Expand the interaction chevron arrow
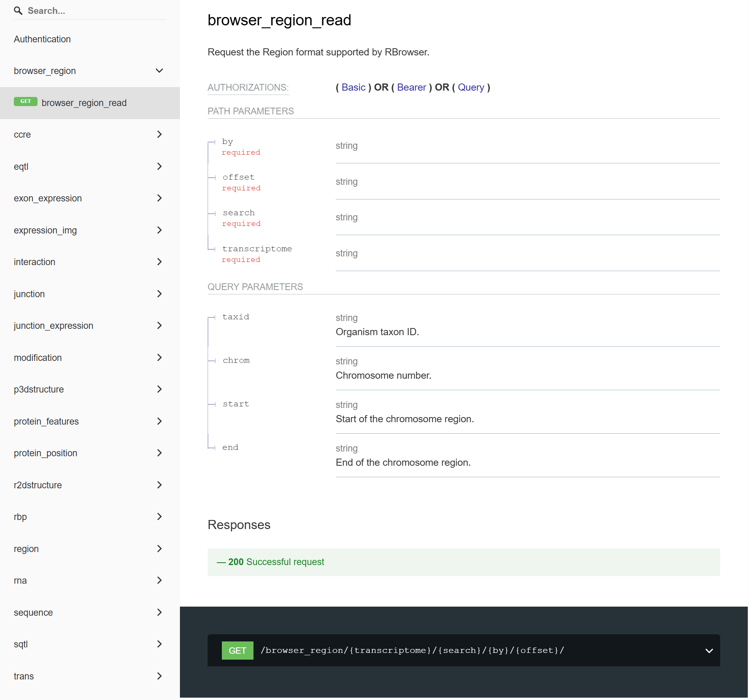749x700 pixels. [x=159, y=262]
